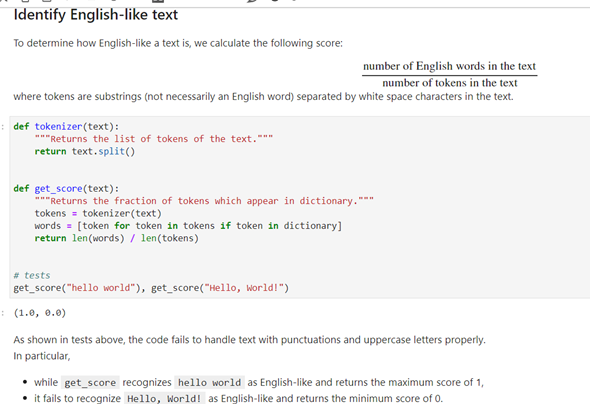The height and width of the screenshot is (404, 590).
Task: Click the 'In particular,' line
Action: (42, 356)
